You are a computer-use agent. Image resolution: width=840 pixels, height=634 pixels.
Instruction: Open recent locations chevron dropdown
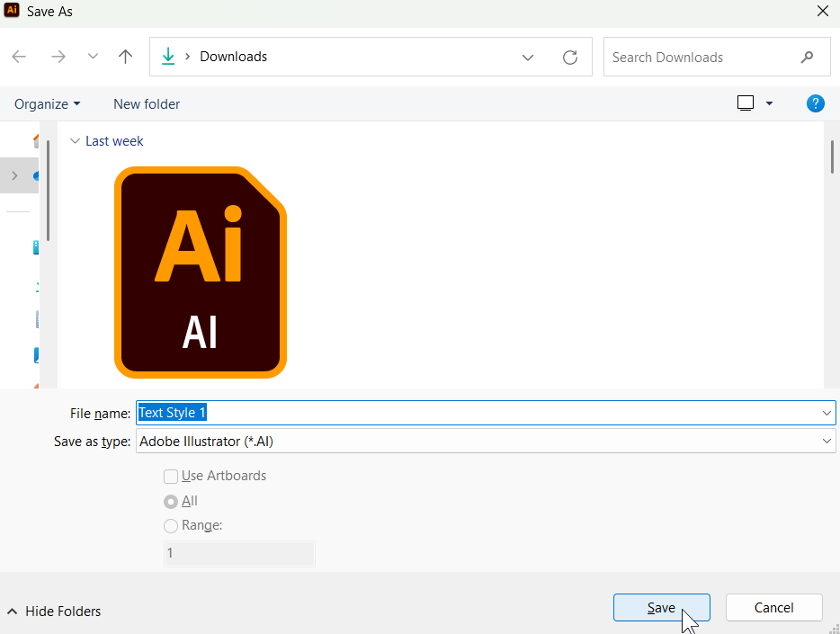(93, 57)
